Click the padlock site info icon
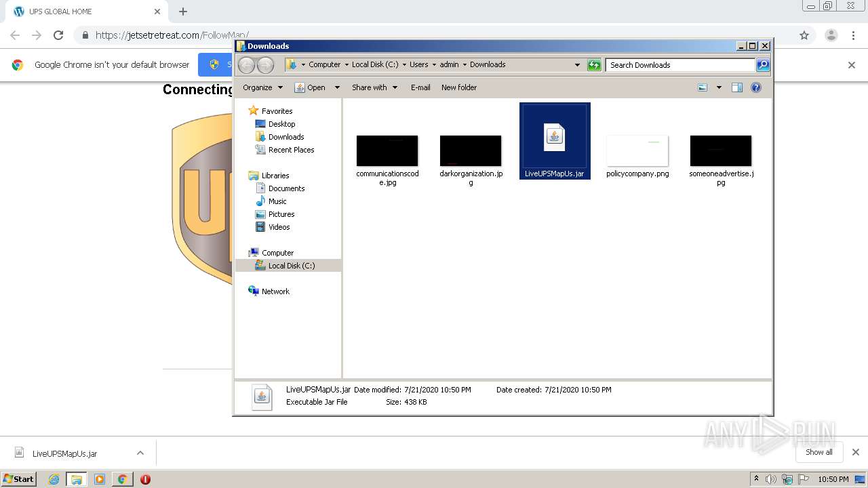 click(85, 35)
